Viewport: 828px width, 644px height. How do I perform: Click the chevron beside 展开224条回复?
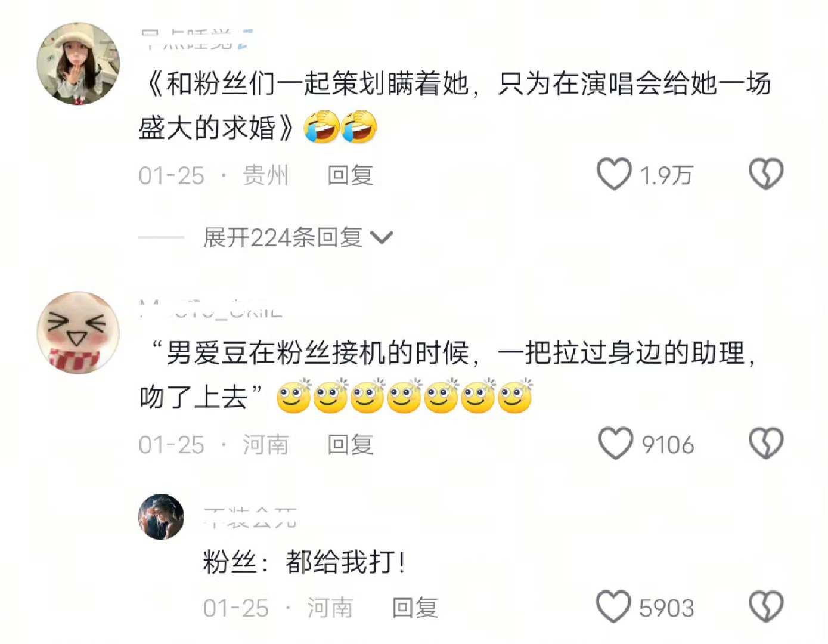click(382, 239)
